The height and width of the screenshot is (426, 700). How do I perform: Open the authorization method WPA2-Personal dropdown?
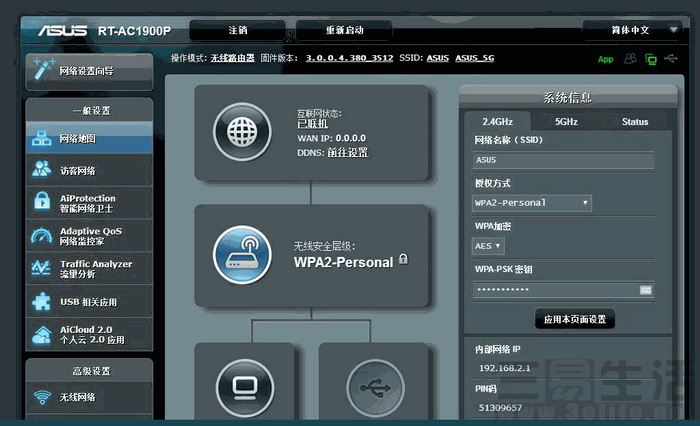(532, 203)
